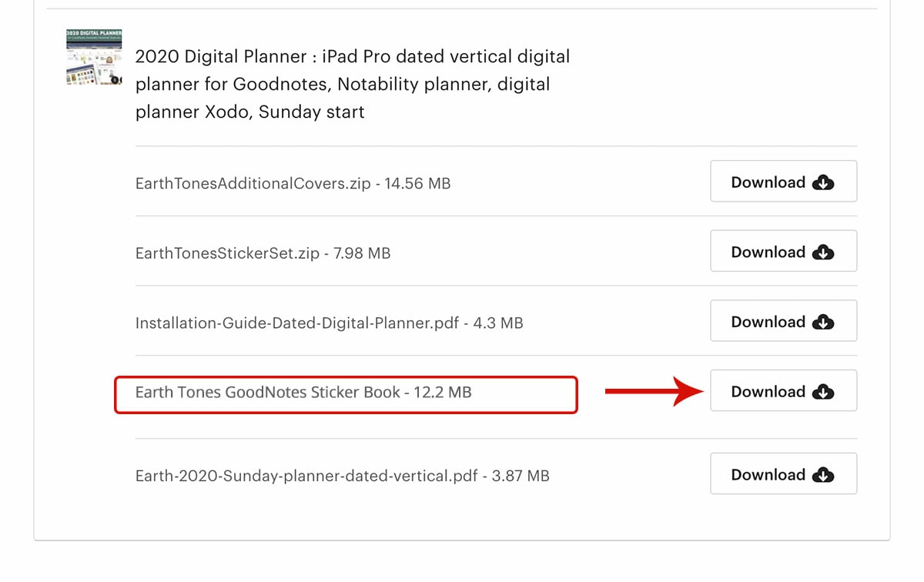Download the Earth-2020-Sunday planner PDF
924x582 pixels.
pos(782,474)
